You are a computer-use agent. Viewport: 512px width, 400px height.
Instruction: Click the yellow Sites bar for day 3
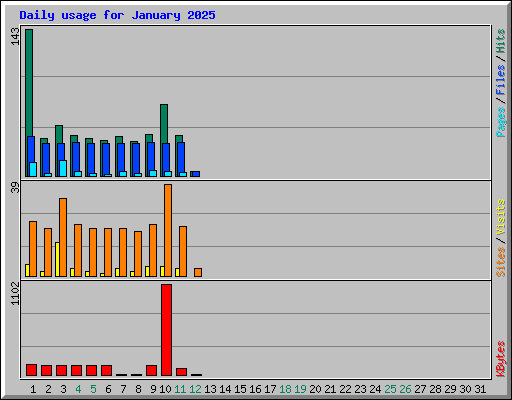click(x=57, y=259)
